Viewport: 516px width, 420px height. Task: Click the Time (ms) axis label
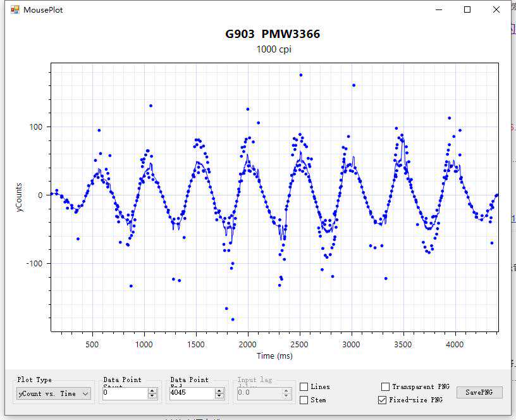tap(274, 355)
